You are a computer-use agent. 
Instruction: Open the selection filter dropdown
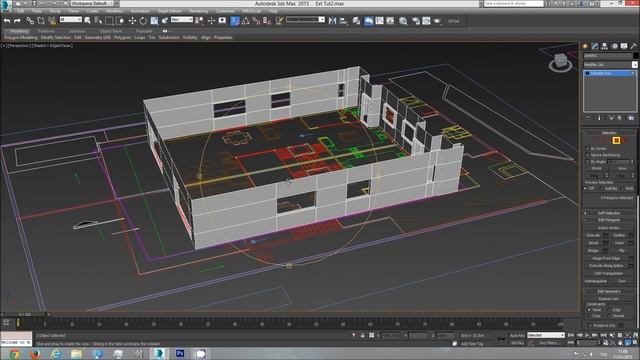(x=71, y=20)
